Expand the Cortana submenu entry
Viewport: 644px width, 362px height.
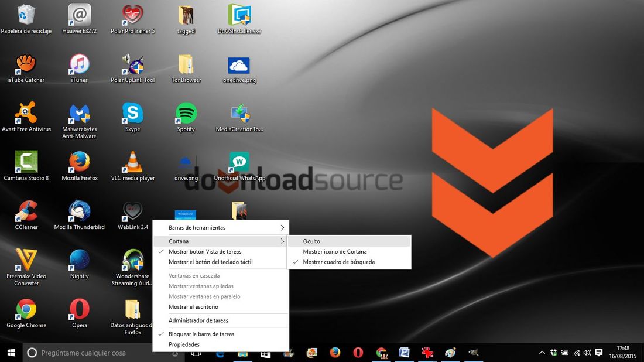pyautogui.click(x=221, y=241)
